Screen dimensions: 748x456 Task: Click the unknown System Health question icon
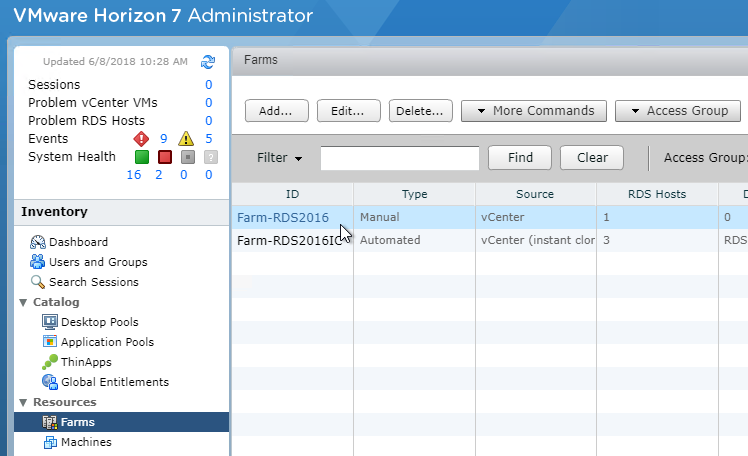[211, 157]
